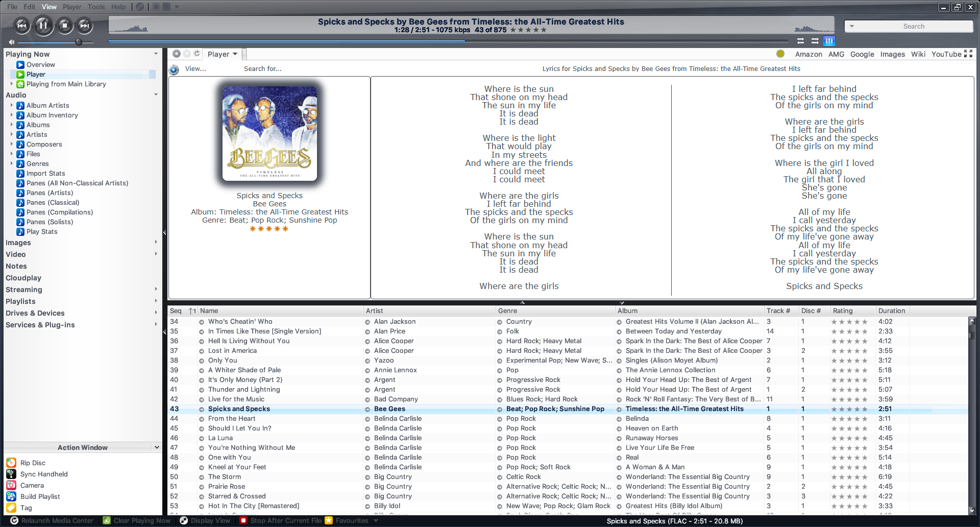Open the Player menu
Screen dimensions: 980x527
click(x=72, y=7)
